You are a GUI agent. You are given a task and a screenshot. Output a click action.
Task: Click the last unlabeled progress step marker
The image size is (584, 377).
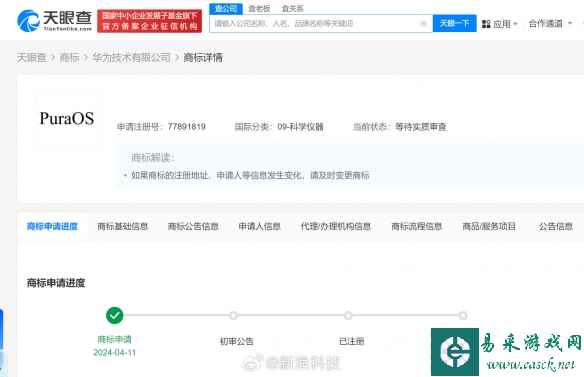(x=463, y=316)
